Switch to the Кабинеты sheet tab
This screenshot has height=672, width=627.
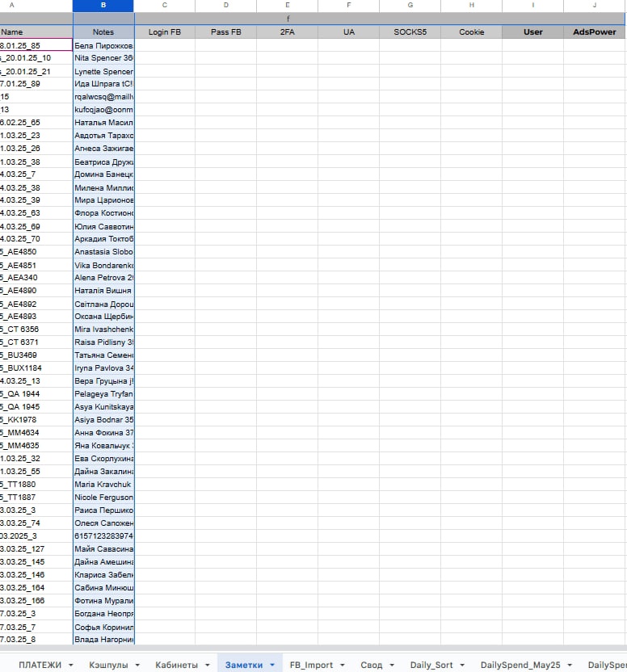[176, 665]
